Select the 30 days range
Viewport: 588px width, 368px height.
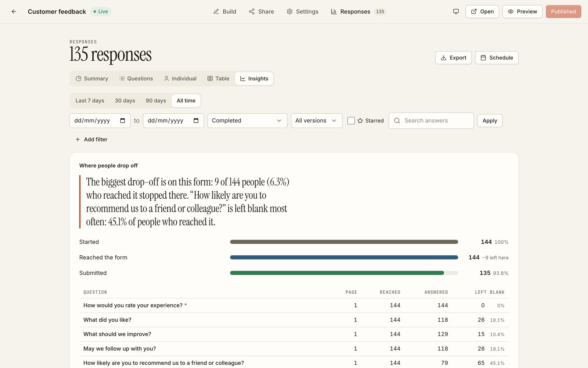click(x=125, y=101)
